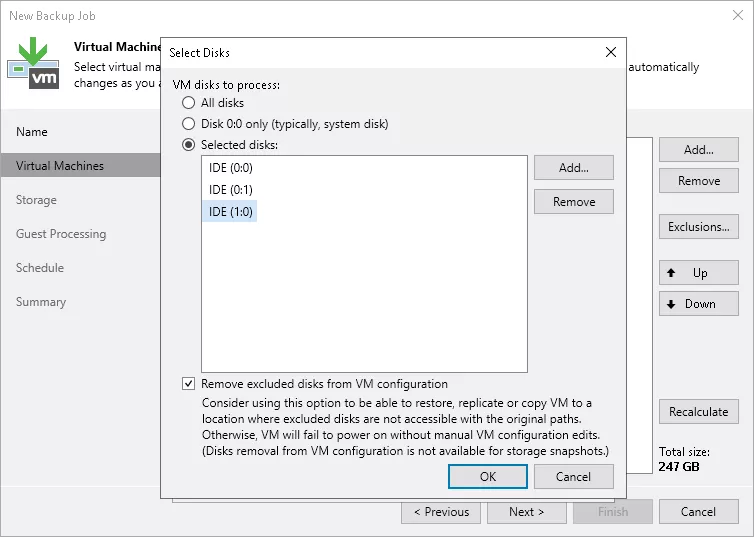Click the Select Disks dialog title

[199, 52]
